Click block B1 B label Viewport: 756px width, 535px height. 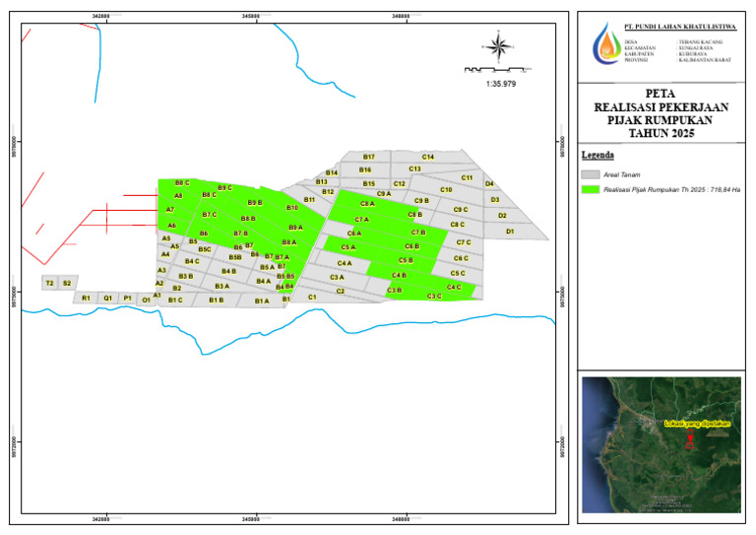point(216,301)
